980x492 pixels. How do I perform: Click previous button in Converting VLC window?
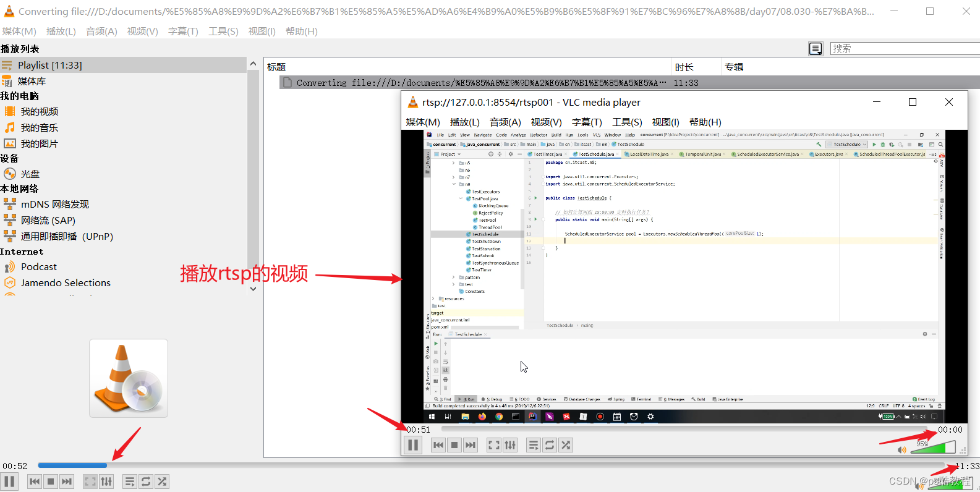pyautogui.click(x=35, y=481)
